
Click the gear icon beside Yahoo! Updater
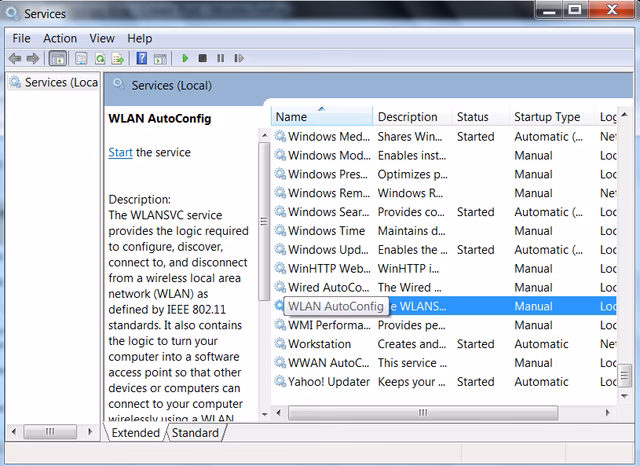(x=280, y=381)
